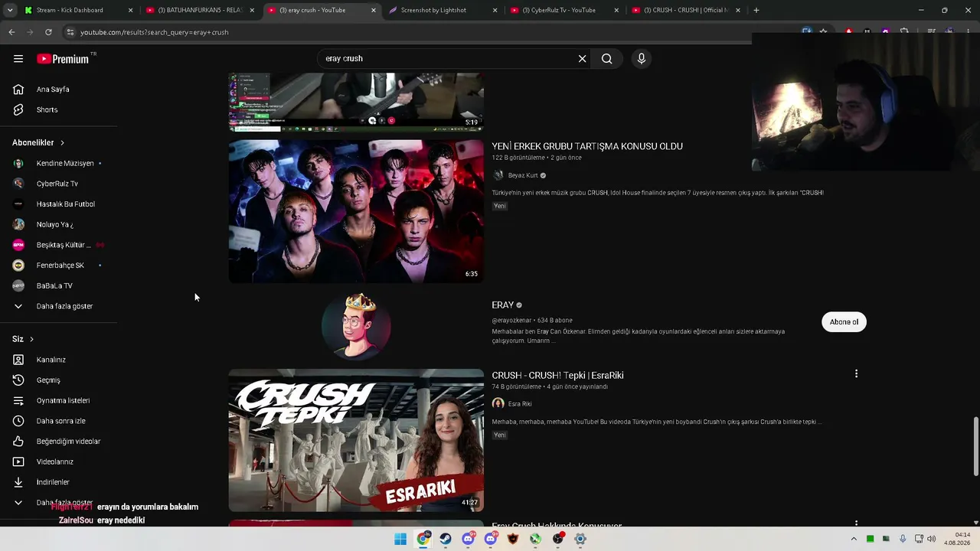
Task: Open CyberRulz Tv subscription channel
Action: 59,184
